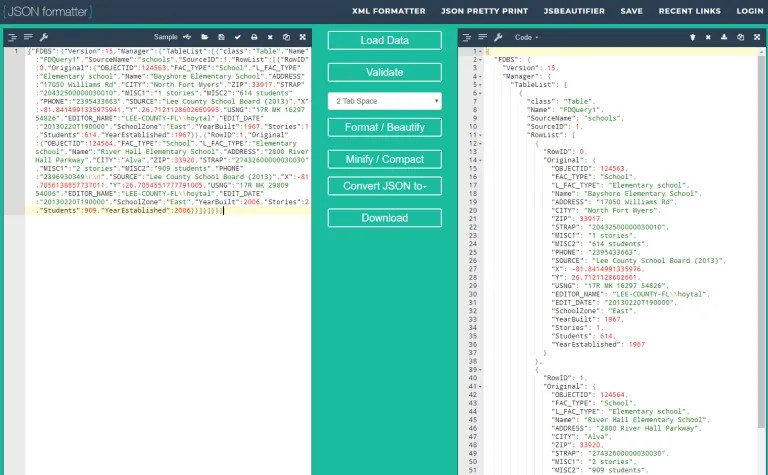The image size is (768, 475).
Task: Clear the left editor with the X icon
Action: tap(270, 37)
